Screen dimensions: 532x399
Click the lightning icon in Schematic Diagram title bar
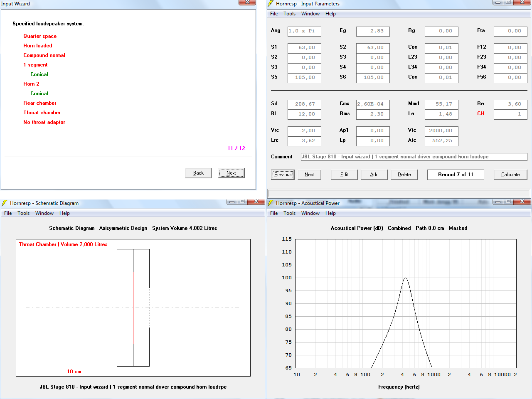5,203
